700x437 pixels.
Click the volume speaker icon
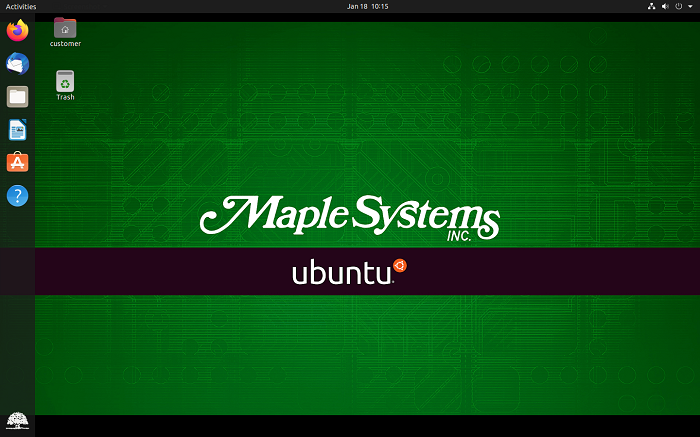665,6
